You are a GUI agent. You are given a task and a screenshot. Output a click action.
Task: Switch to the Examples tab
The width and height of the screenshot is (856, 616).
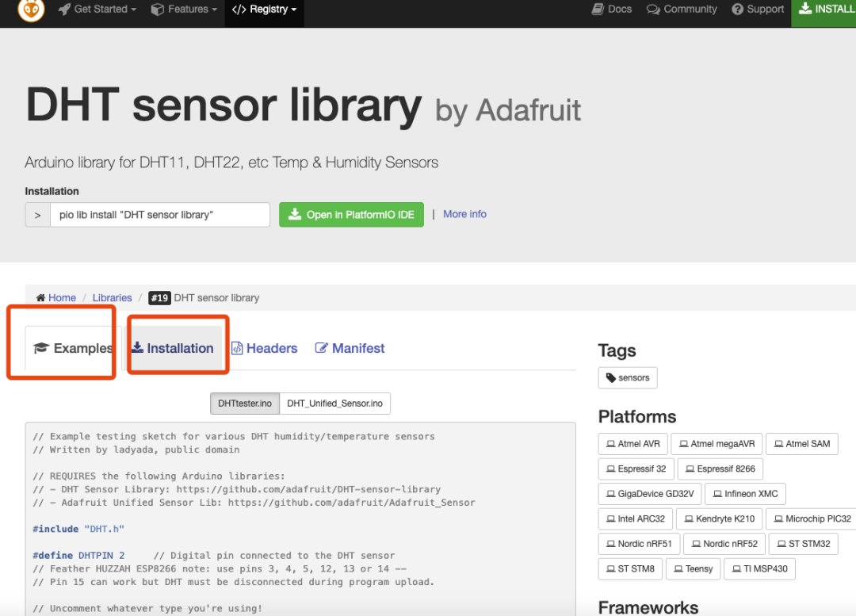[x=73, y=348]
